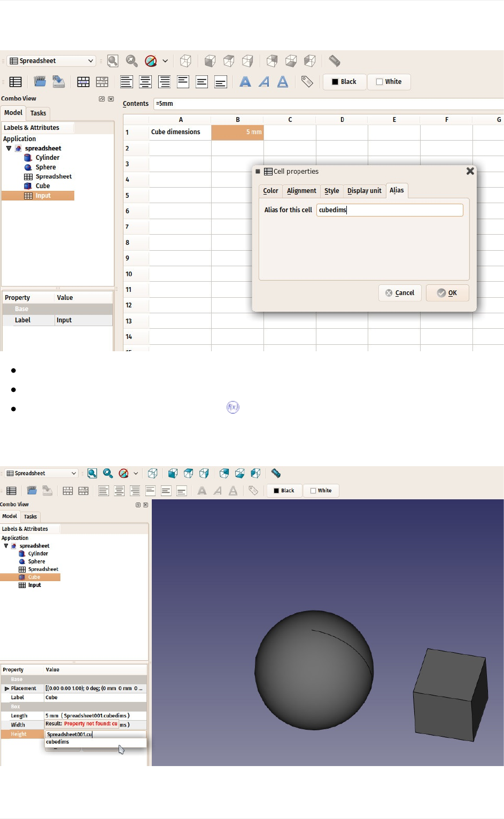504x819 pixels.
Task: Apply italic text style in top screenshot
Action: [264, 82]
